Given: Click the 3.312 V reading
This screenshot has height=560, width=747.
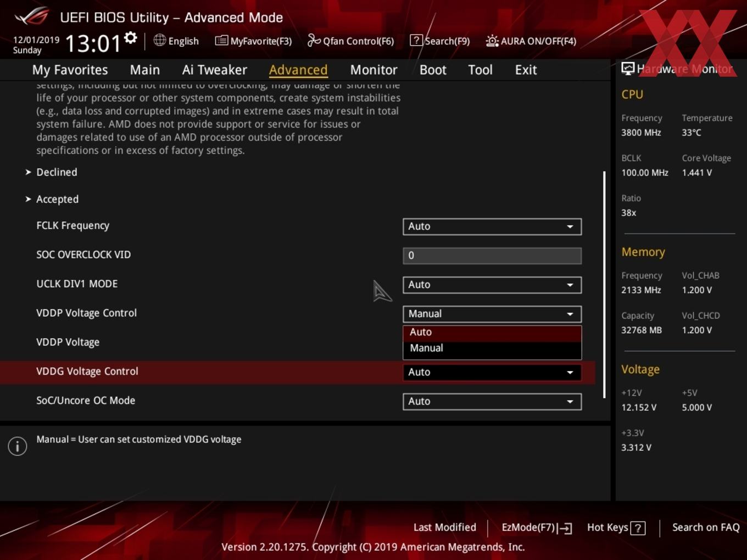Looking at the screenshot, I should [x=636, y=447].
